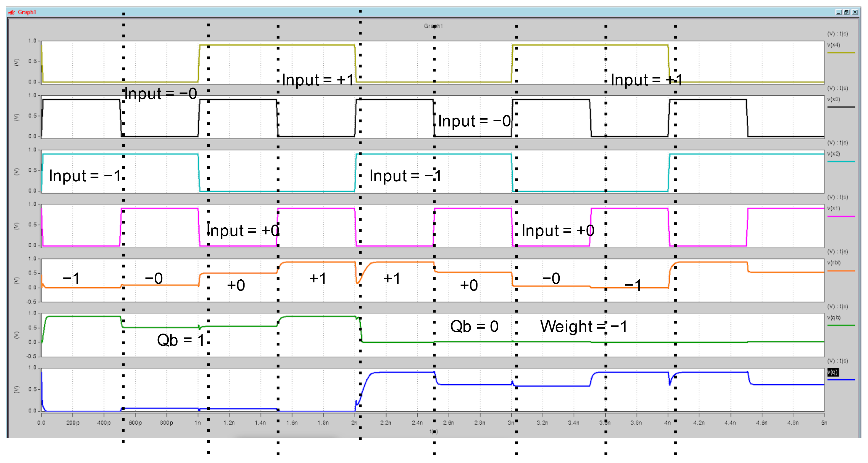The image size is (868, 463).
Task: Minimize the Graph1 window
Action: (x=839, y=12)
